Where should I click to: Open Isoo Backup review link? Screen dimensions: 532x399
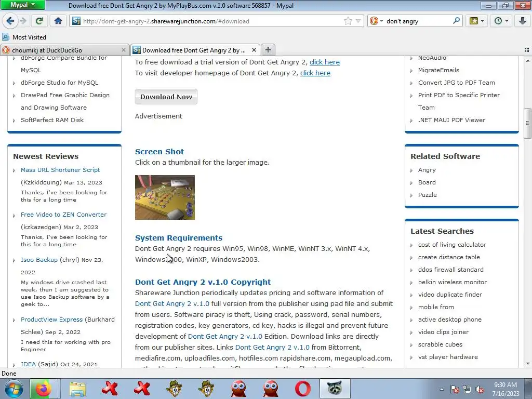coord(39,260)
